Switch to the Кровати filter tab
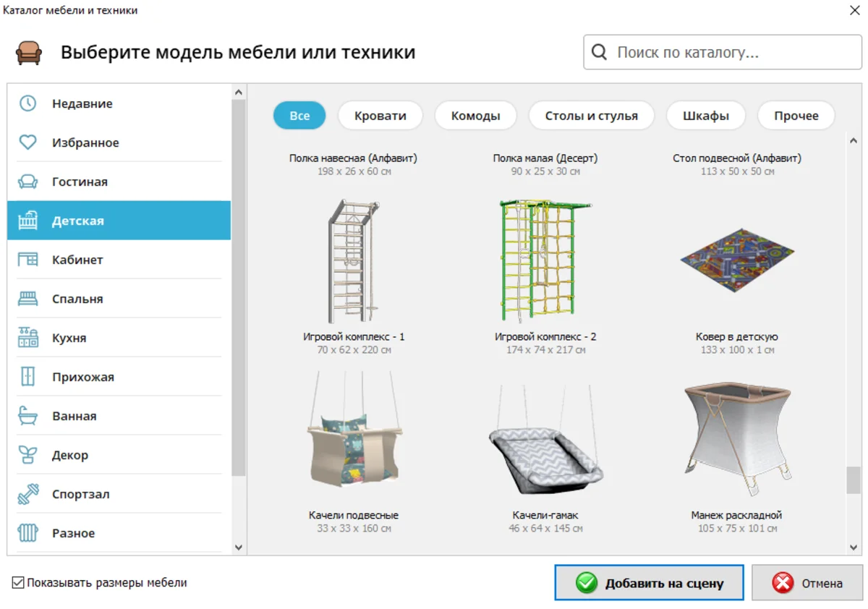This screenshot has width=868, height=609. pyautogui.click(x=380, y=116)
